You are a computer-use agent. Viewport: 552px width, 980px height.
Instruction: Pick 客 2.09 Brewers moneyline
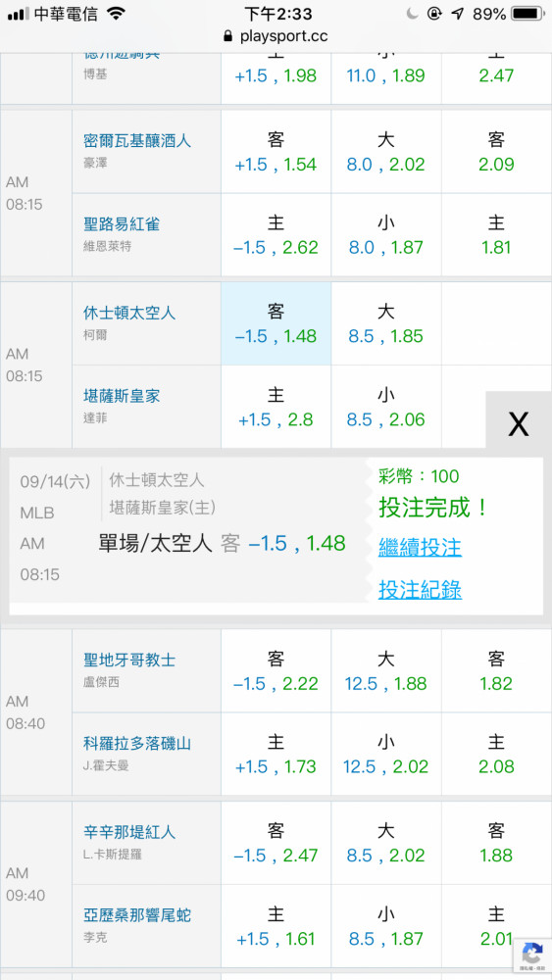[496, 152]
